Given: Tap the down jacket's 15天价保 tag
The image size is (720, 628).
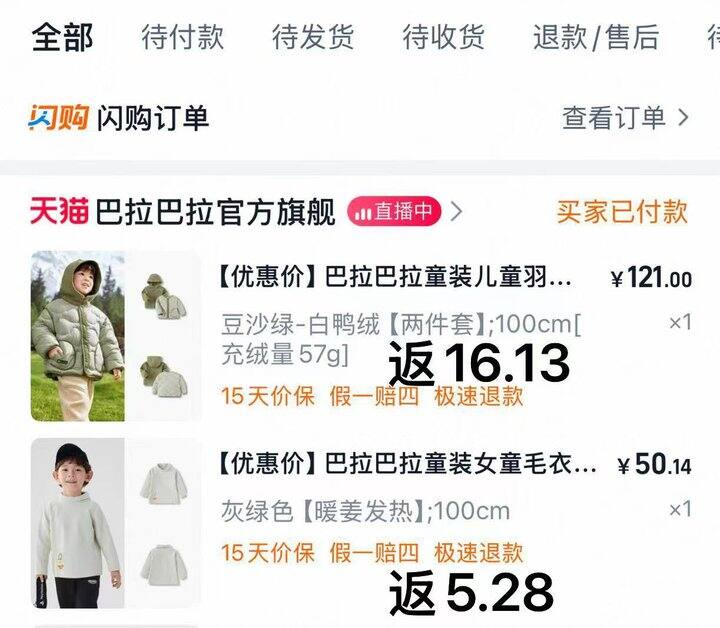Looking at the screenshot, I should click(x=268, y=396).
